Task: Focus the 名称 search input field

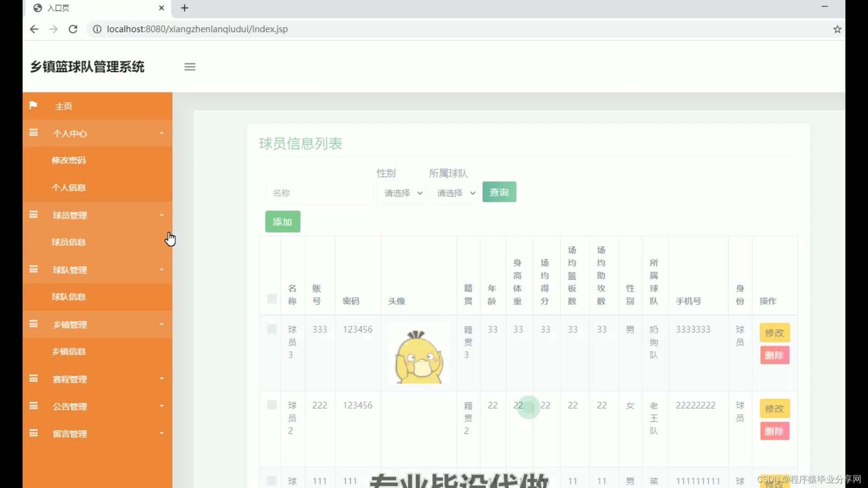Action: pyautogui.click(x=319, y=193)
